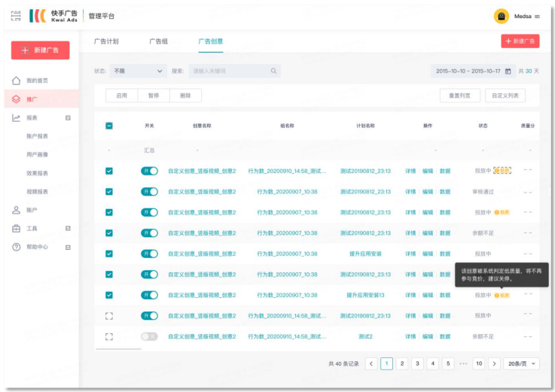Image resolution: width=555 pixels, height=392 pixels.
Task: Click 编辑 in the 测试2 row
Action: [428, 336]
